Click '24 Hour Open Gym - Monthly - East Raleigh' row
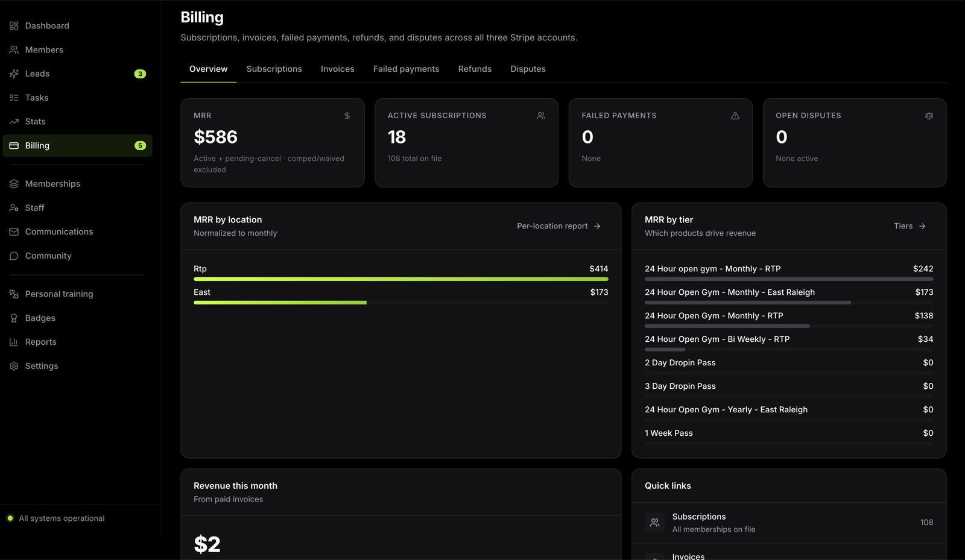 [789, 295]
